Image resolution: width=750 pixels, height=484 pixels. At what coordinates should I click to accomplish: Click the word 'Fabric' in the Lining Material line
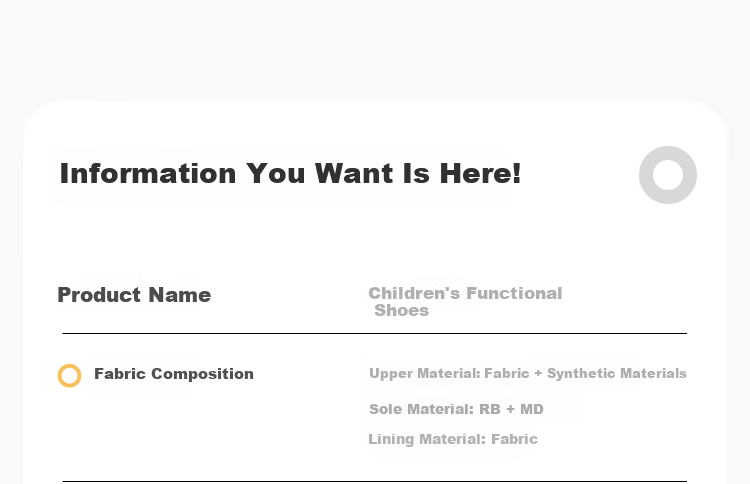coord(515,439)
